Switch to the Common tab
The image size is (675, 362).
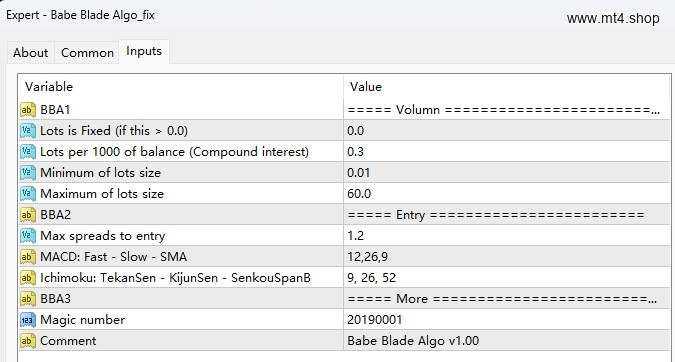87,53
